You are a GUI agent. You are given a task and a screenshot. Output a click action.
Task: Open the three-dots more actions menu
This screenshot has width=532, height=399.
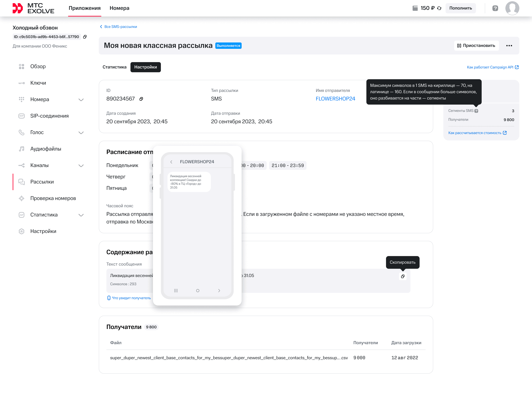pos(509,46)
